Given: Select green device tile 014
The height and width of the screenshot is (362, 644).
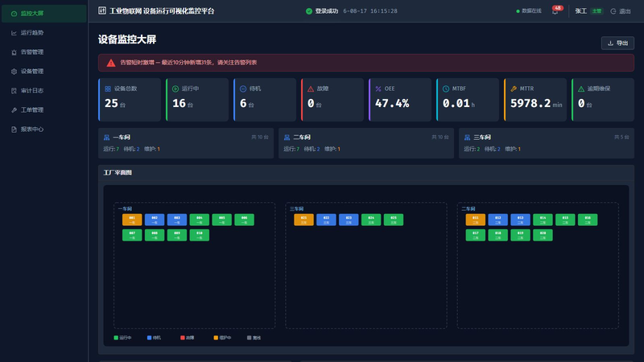Looking at the screenshot, I should (543, 220).
